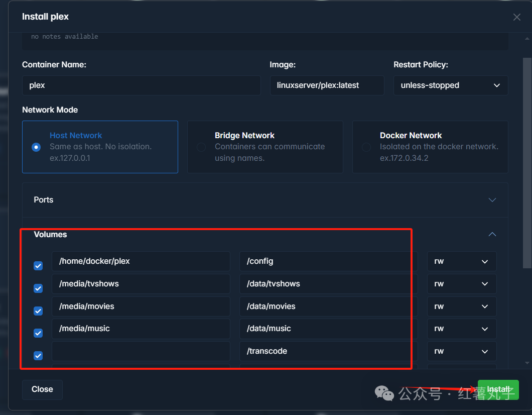Uncheck the /media/tvshows volume checkbox
532x415 pixels.
(38, 288)
